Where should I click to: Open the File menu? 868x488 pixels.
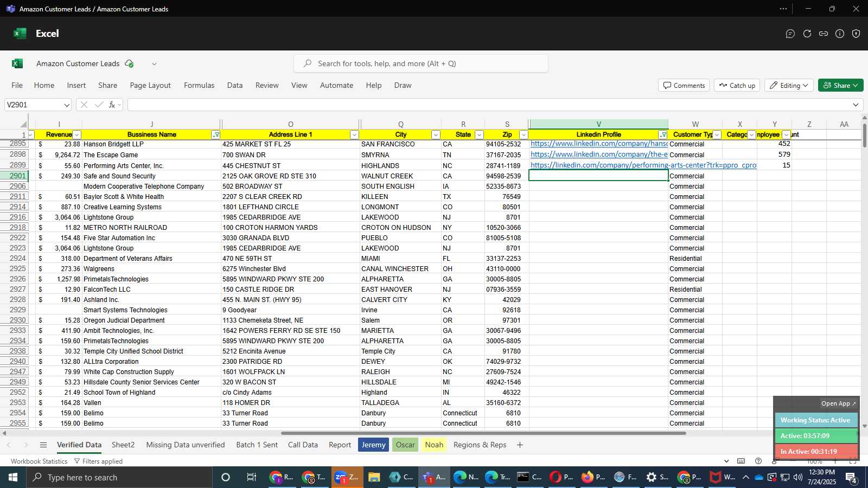coord(17,85)
